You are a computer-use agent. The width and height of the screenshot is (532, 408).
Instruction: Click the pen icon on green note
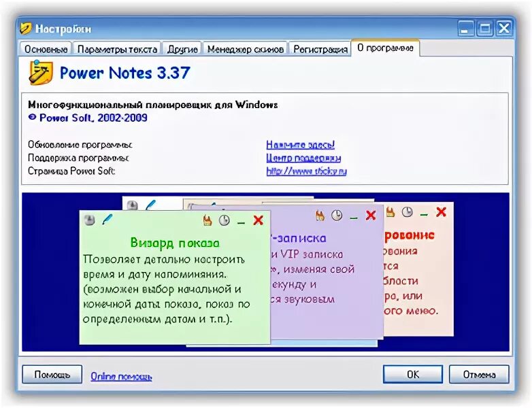click(x=107, y=219)
